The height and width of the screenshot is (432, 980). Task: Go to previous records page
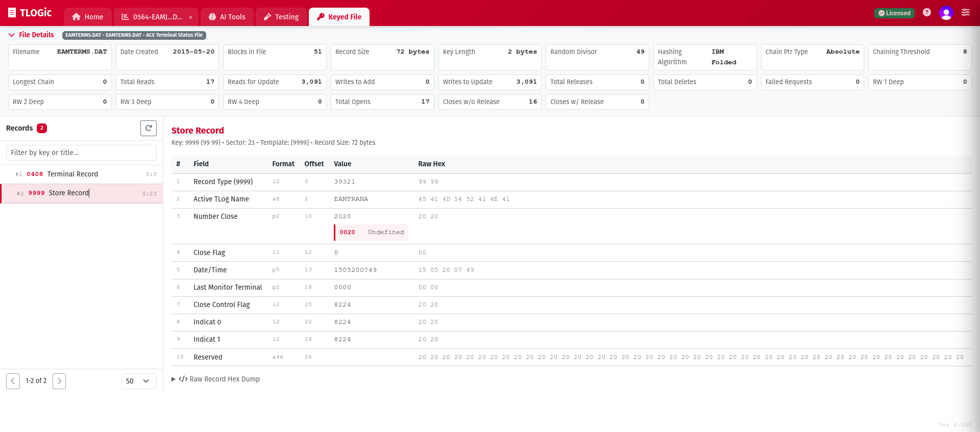[13, 381]
